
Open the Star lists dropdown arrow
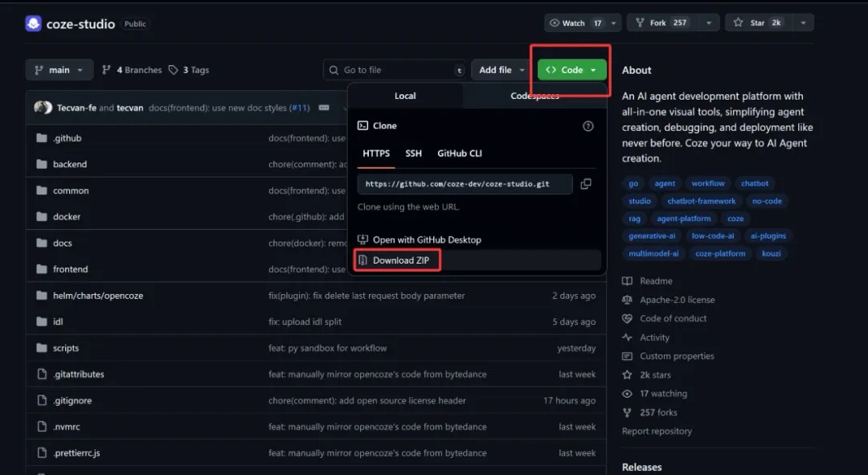pos(803,23)
